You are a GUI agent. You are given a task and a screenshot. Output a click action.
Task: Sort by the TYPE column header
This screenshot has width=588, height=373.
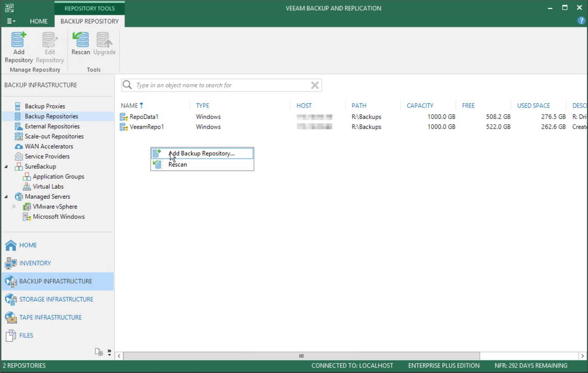(x=202, y=106)
